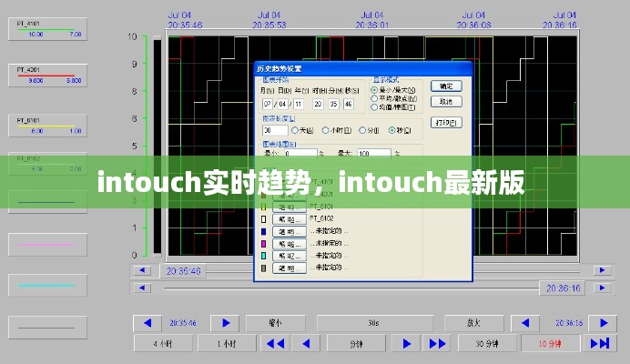Click left arrow beside 20:35:46 button
The image size is (630, 364).
coord(146,322)
